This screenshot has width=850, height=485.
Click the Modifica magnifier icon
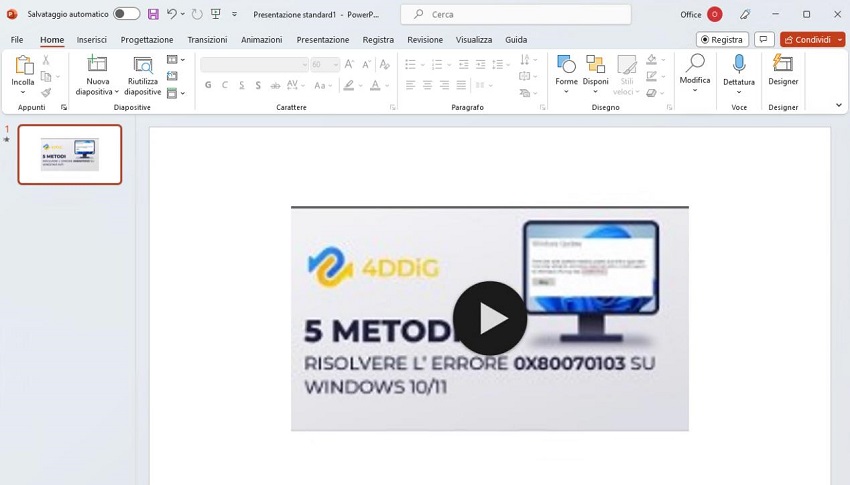(x=695, y=63)
